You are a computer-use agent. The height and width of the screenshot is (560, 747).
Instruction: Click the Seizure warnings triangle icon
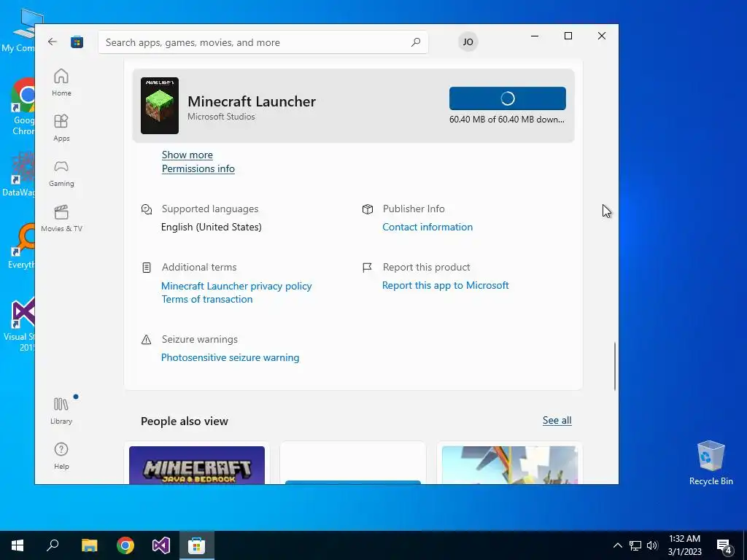click(x=146, y=340)
